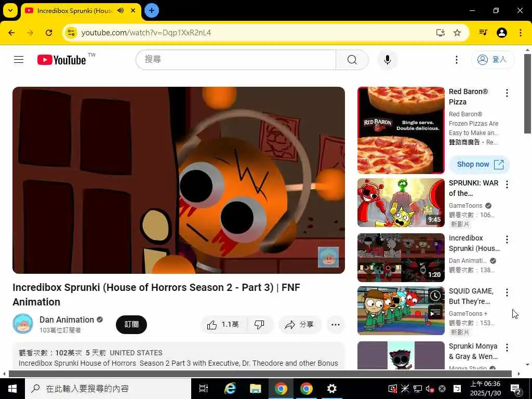Go to YouTube home via logo
532x399 pixels.
[61, 60]
